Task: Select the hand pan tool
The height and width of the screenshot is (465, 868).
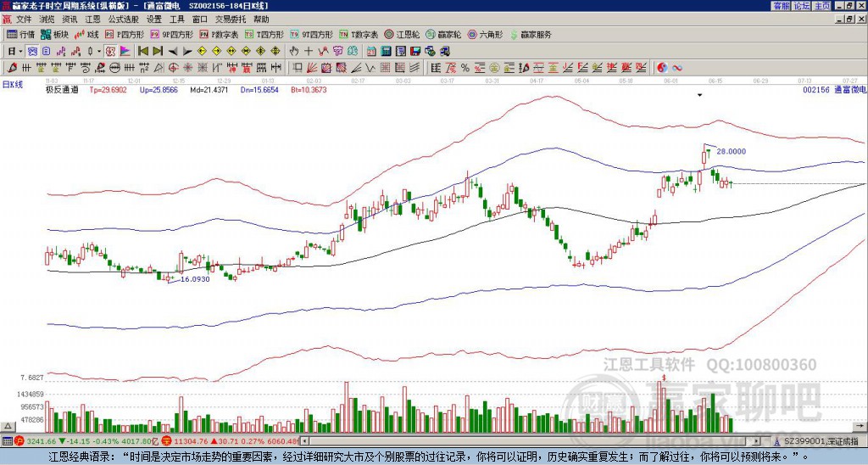Action: click(294, 52)
